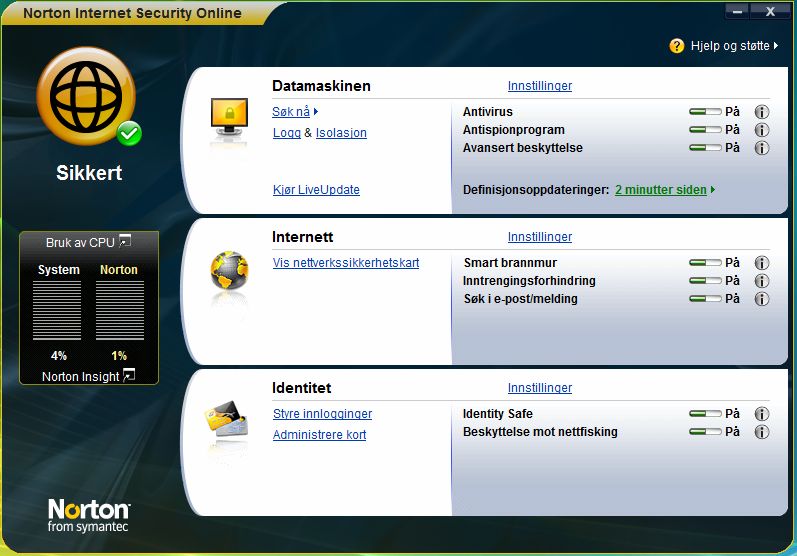The image size is (797, 556).
Task: Click the large Norton globe status icon
Action: click(86, 97)
